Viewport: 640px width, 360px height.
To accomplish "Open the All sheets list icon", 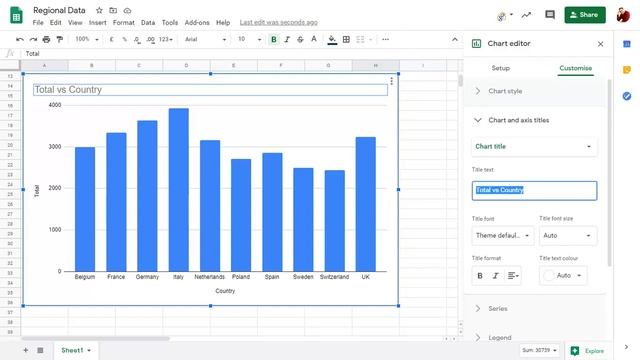I will [x=40, y=350].
